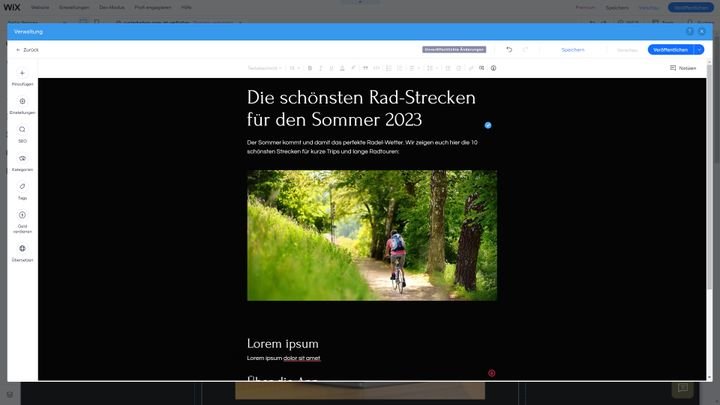Image resolution: width=720 pixels, height=405 pixels.
Task: Click Speichern in background Wix editor bar
Action: pos(617,7)
